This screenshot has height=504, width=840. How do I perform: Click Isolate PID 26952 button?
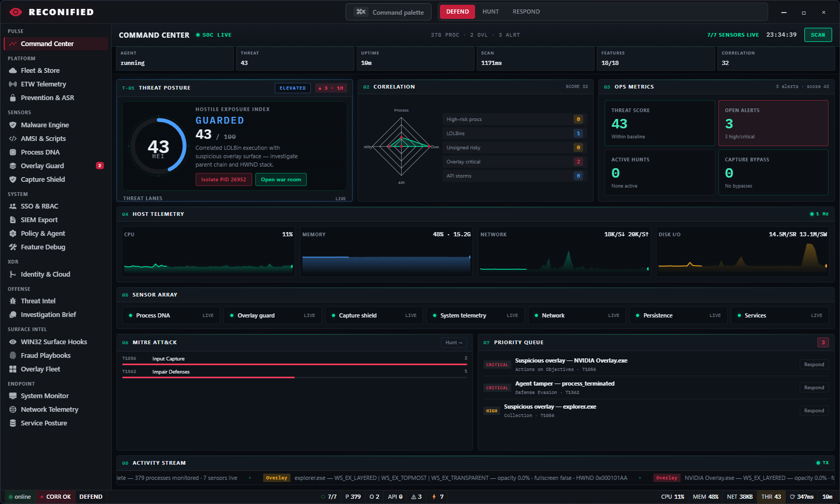(x=224, y=180)
